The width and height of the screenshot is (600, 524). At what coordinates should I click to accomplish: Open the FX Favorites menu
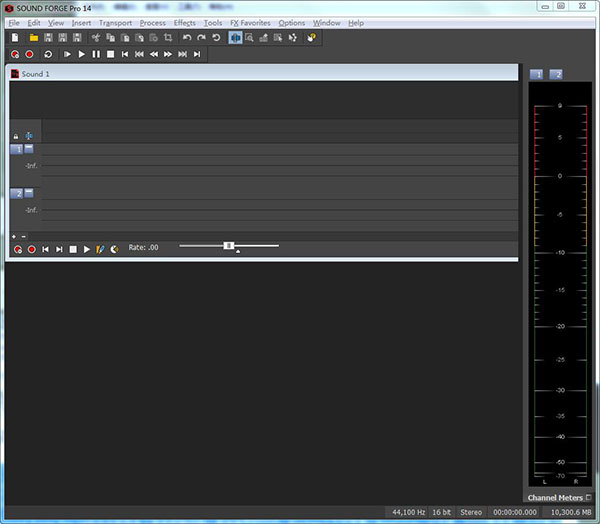[250, 23]
